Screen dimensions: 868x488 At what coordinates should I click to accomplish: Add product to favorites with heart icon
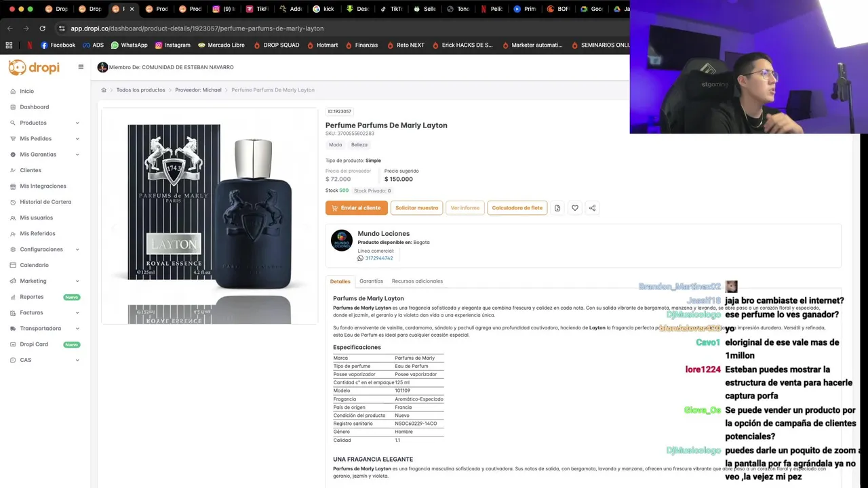[x=575, y=208]
